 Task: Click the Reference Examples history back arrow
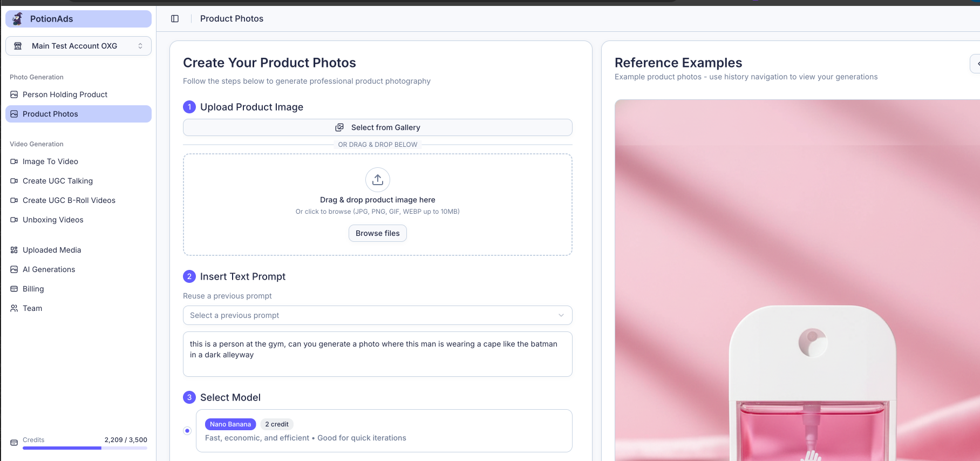point(976,64)
